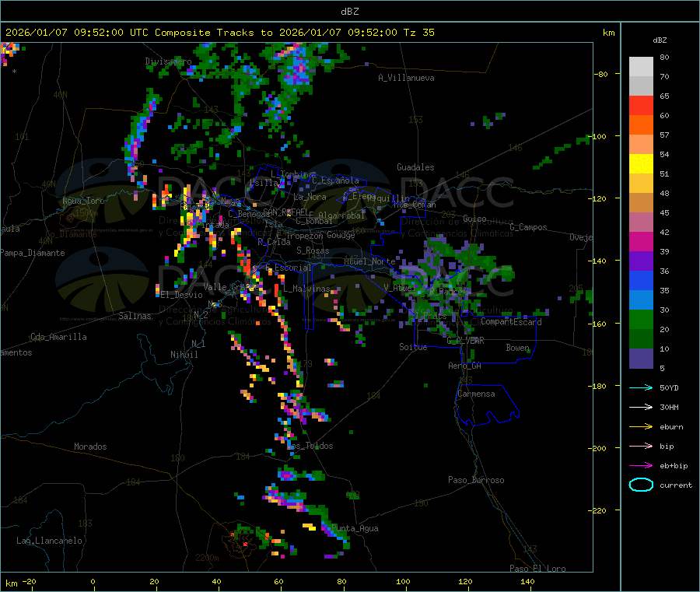Click the 'Nihuil' map label
The width and height of the screenshot is (700, 592).
coord(184,355)
